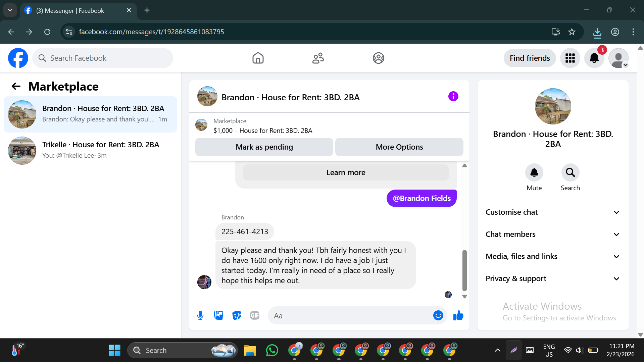Click chat scroll down arrow
This screenshot has height=362, width=644.
click(x=464, y=297)
